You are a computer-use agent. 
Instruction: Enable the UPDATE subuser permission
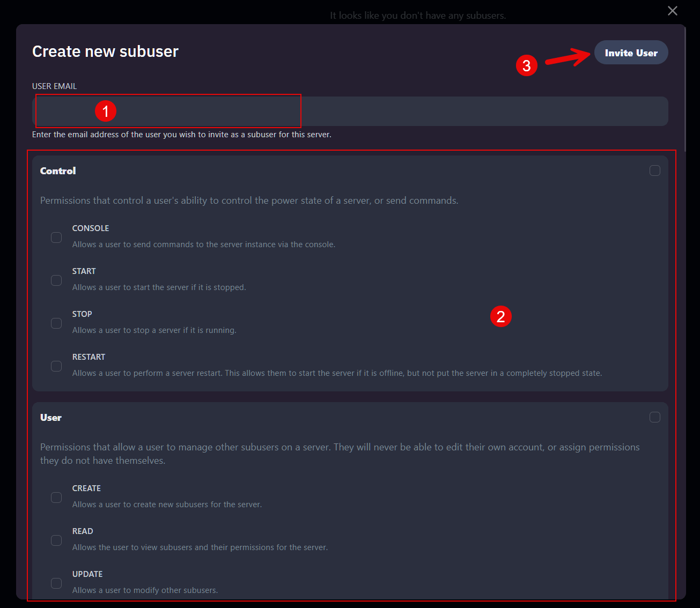[x=56, y=583]
